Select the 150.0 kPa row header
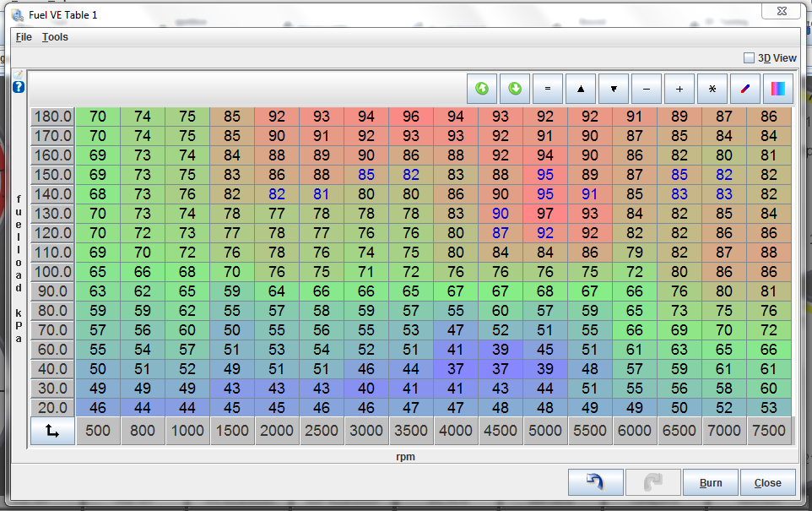812x511 pixels. click(52, 175)
